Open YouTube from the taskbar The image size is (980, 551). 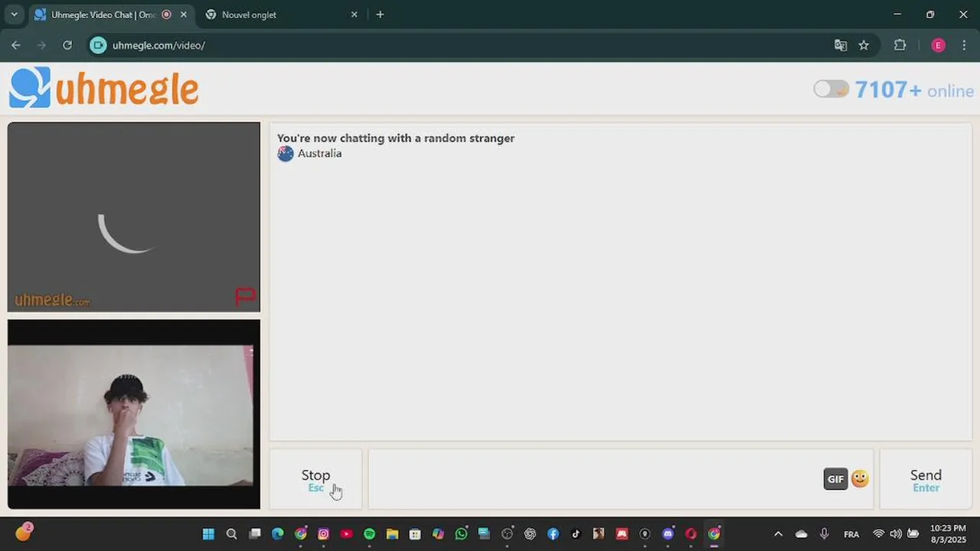tap(346, 534)
